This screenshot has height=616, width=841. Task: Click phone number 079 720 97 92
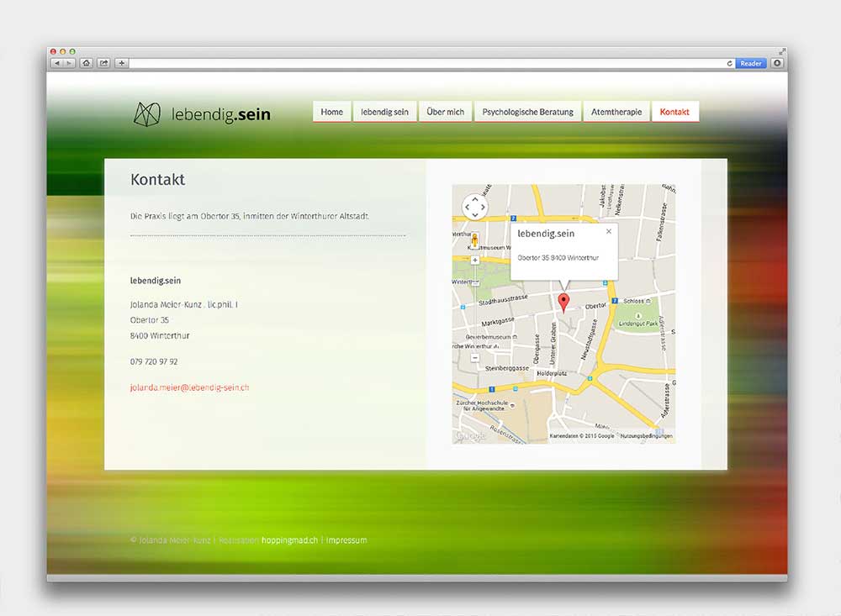point(154,361)
